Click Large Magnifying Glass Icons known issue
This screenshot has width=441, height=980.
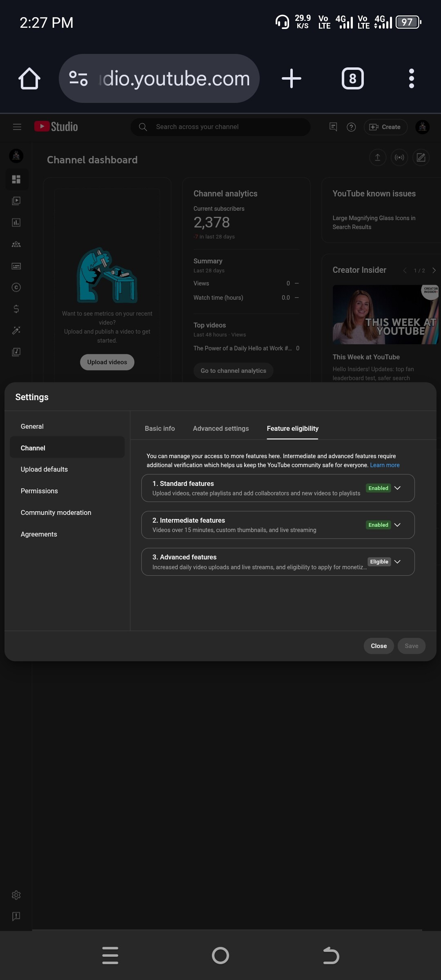click(374, 223)
